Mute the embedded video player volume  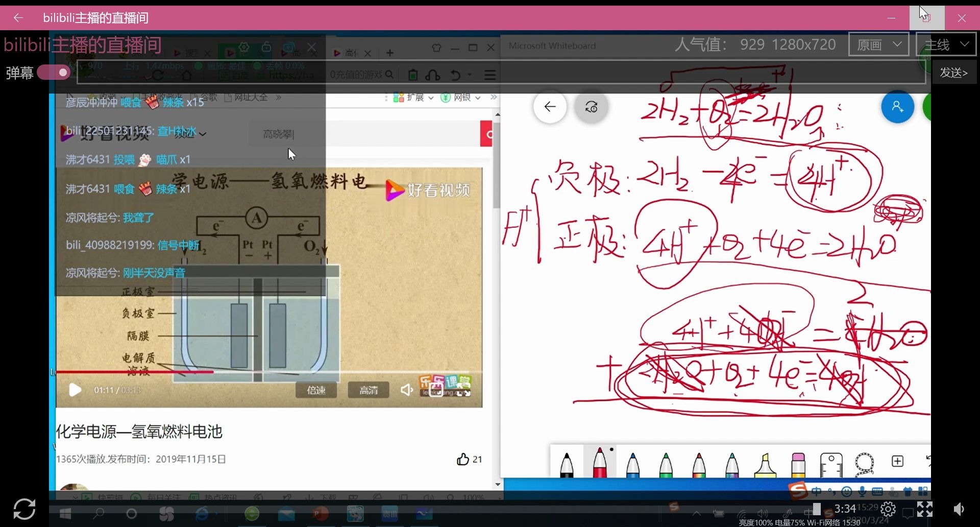(x=407, y=390)
